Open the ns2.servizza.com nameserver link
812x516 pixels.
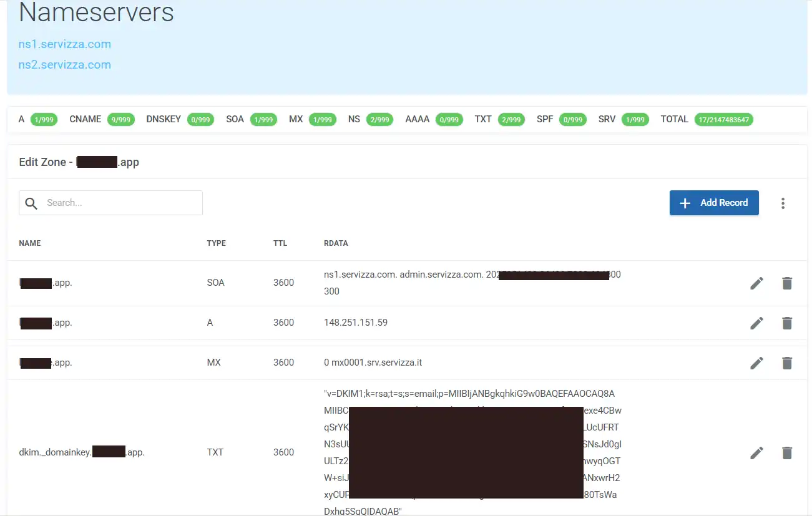(x=65, y=65)
